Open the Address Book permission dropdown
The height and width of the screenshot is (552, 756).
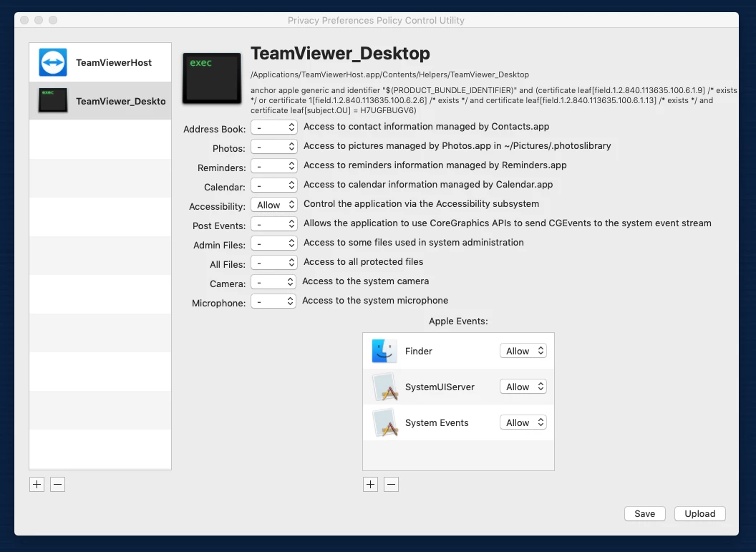(274, 127)
